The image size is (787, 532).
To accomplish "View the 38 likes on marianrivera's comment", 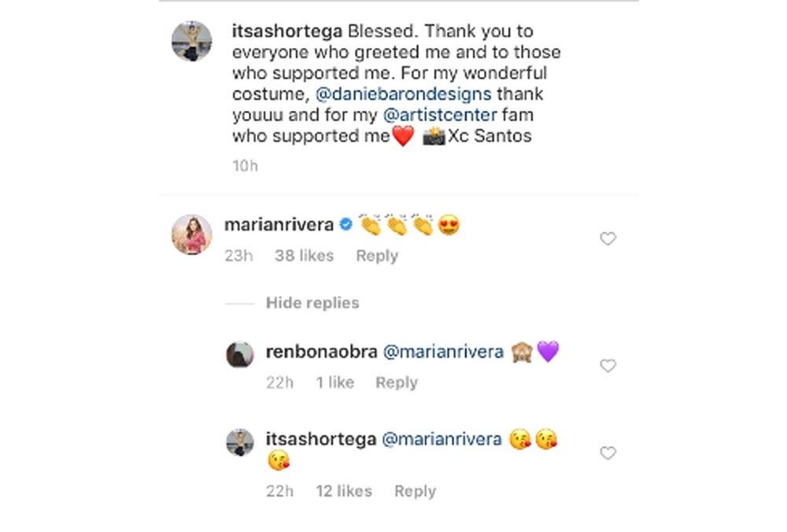I will tap(304, 256).
